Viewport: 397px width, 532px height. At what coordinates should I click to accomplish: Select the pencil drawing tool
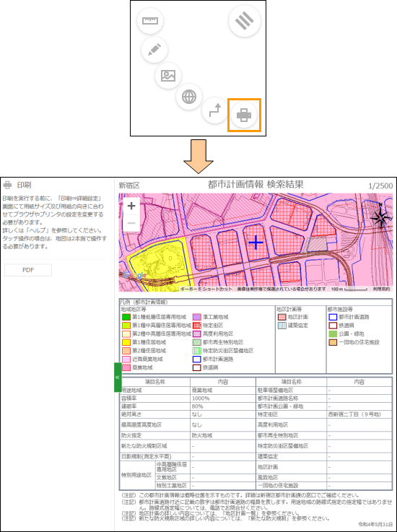tap(154, 50)
